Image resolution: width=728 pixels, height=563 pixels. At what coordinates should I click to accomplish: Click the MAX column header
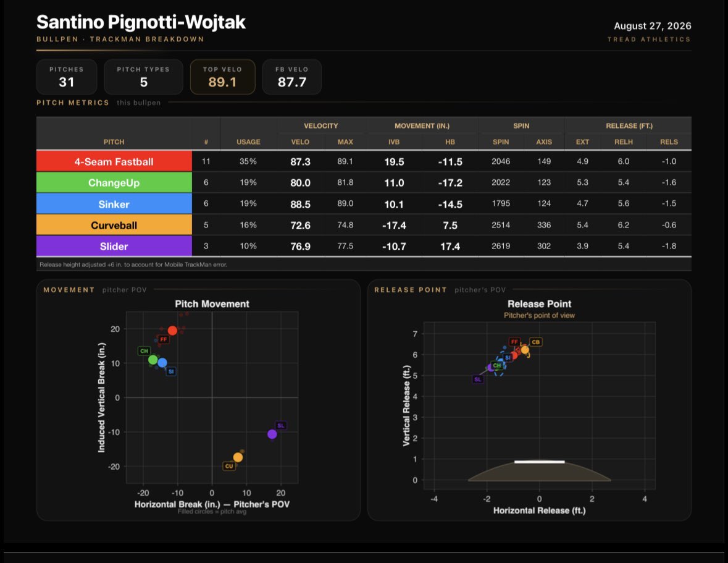pos(345,142)
